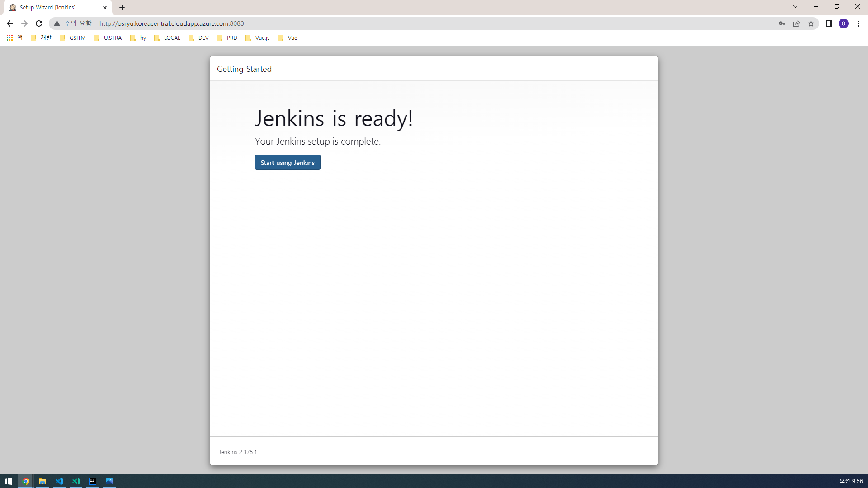Open the Windows Start menu

[8, 481]
